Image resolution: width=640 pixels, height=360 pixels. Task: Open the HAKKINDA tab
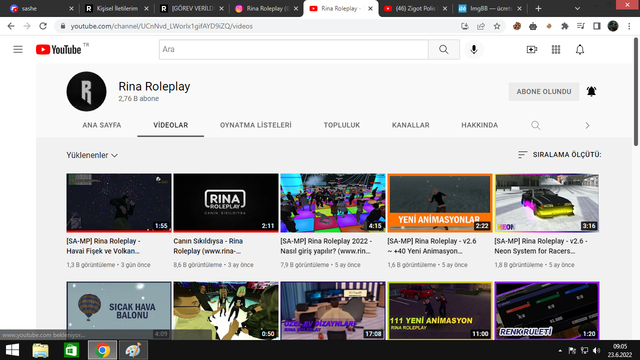(480, 125)
